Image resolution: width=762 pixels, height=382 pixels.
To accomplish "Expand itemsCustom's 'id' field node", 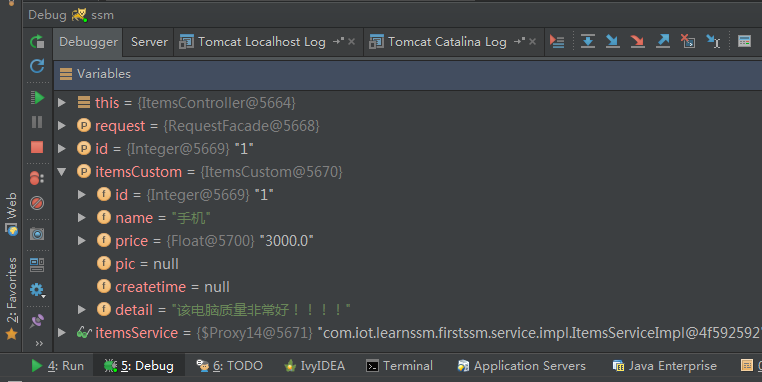I will (82, 194).
